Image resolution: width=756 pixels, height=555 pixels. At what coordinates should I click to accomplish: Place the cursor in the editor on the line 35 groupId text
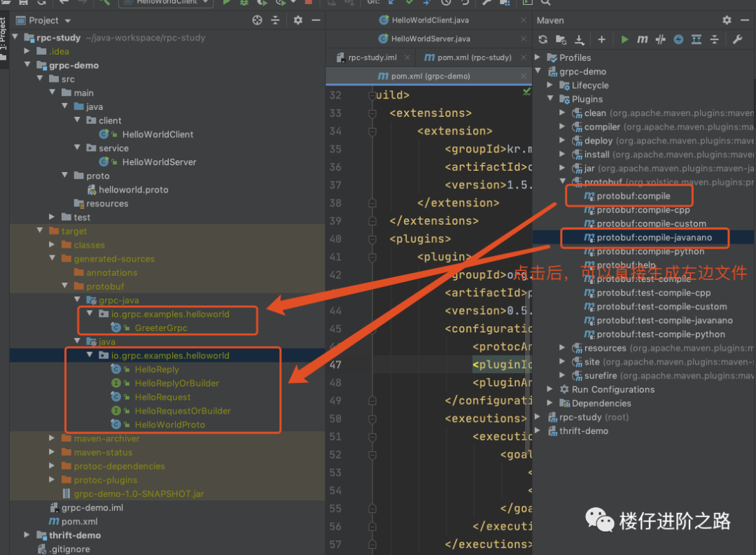(x=488, y=149)
